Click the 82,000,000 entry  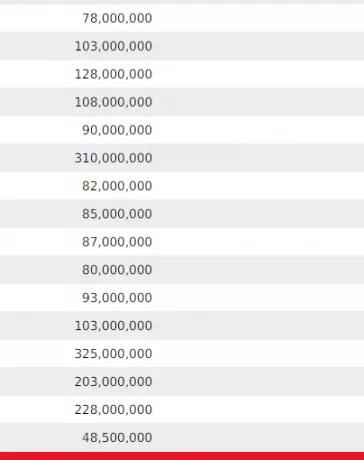pyautogui.click(x=117, y=186)
